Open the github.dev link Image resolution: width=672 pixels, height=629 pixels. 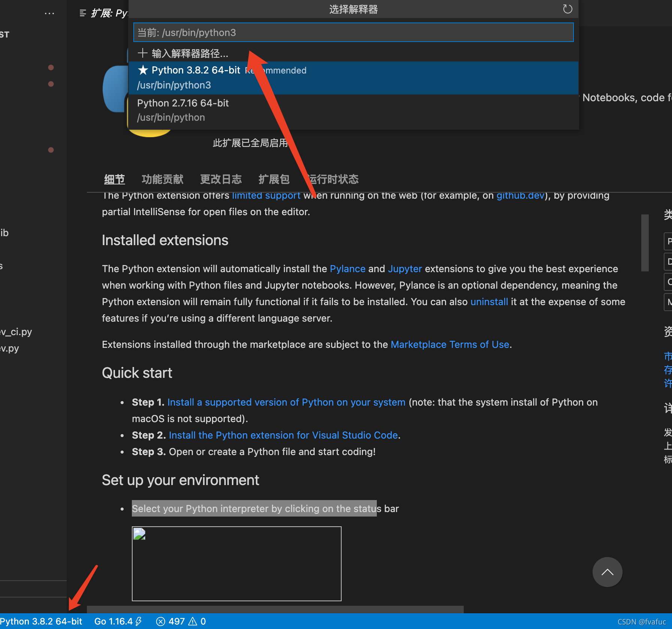520,196
